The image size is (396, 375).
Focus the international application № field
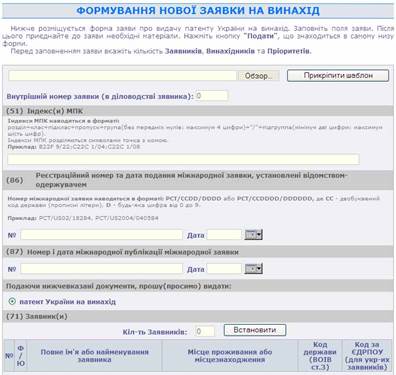(x=101, y=235)
